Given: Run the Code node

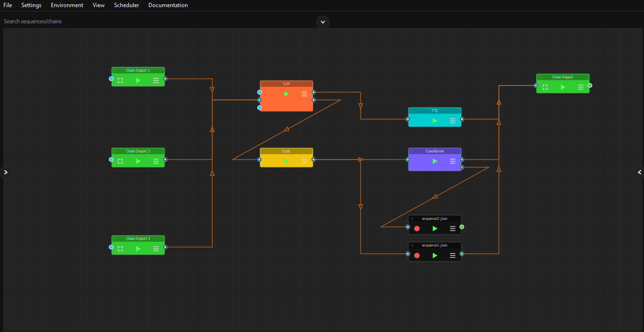Looking at the screenshot, I should click(286, 161).
